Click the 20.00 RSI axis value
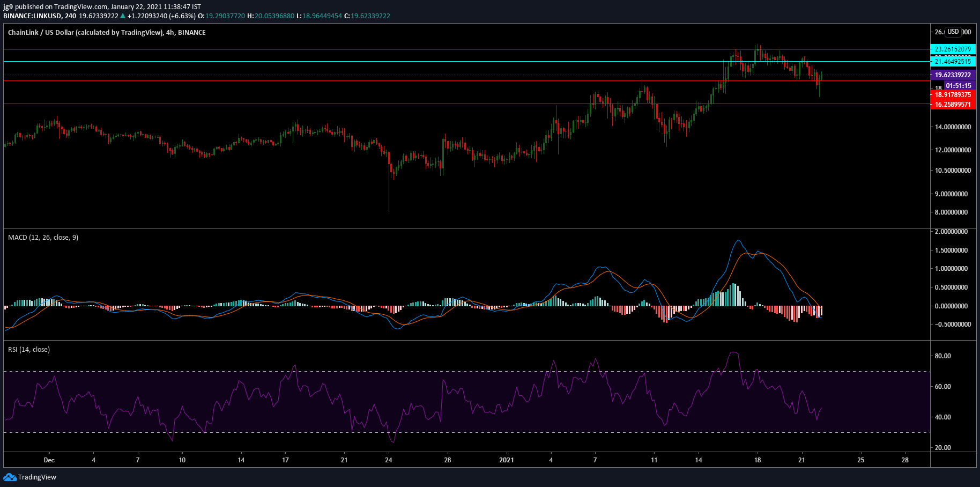Viewport: 980px width, 487px height. [x=942, y=448]
